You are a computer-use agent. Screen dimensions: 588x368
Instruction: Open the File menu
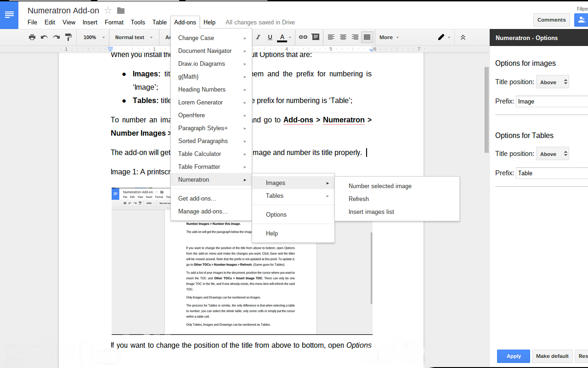(32, 22)
